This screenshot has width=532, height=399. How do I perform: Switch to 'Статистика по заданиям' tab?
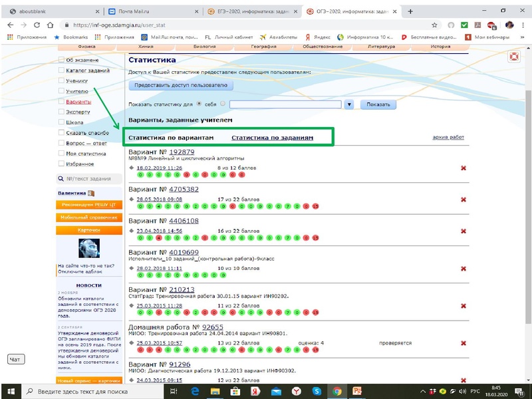(271, 138)
